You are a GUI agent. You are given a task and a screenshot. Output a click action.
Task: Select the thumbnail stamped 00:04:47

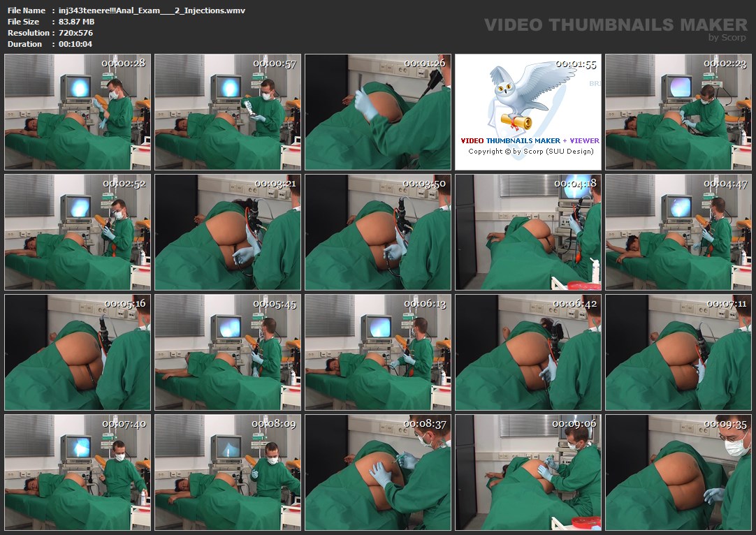pyautogui.click(x=678, y=233)
